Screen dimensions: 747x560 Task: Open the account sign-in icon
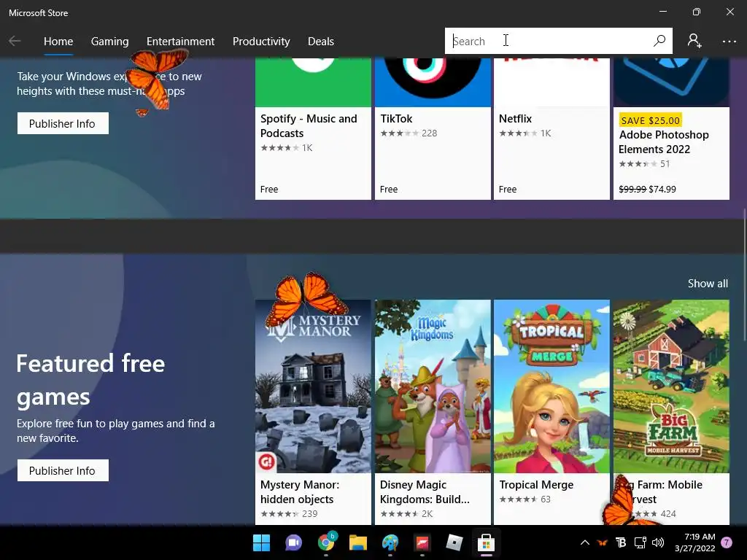point(694,41)
